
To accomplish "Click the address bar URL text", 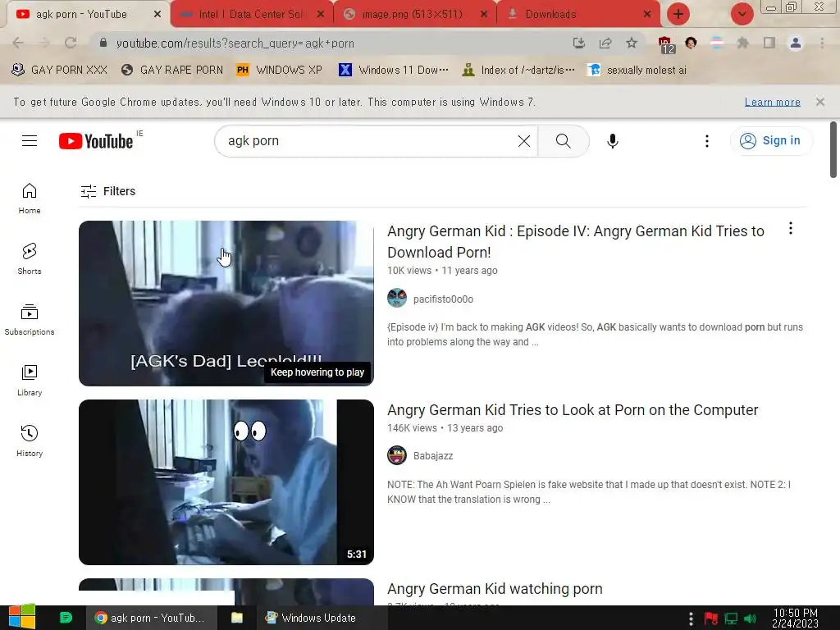I will point(235,43).
